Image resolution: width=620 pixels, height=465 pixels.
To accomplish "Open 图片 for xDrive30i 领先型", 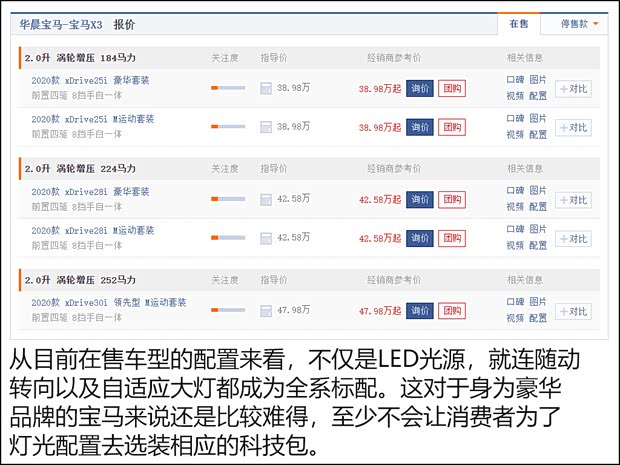I will click(x=538, y=302).
